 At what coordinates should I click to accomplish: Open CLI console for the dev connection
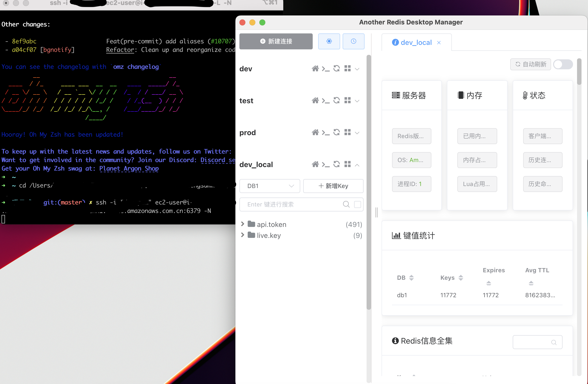click(x=326, y=69)
